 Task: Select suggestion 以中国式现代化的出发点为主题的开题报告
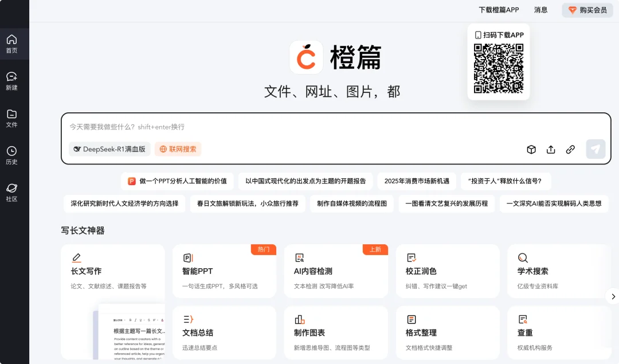pyautogui.click(x=305, y=181)
